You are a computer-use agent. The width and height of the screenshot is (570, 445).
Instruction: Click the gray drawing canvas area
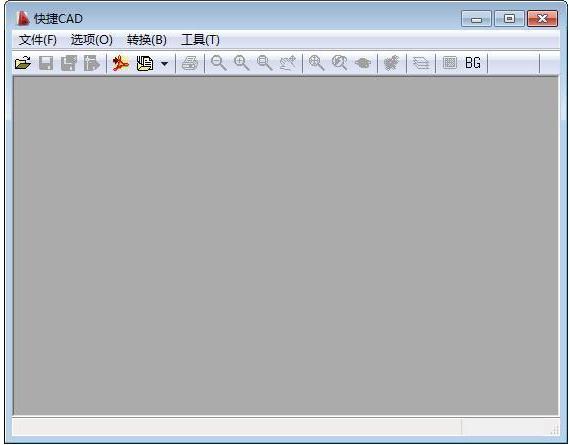click(x=286, y=246)
